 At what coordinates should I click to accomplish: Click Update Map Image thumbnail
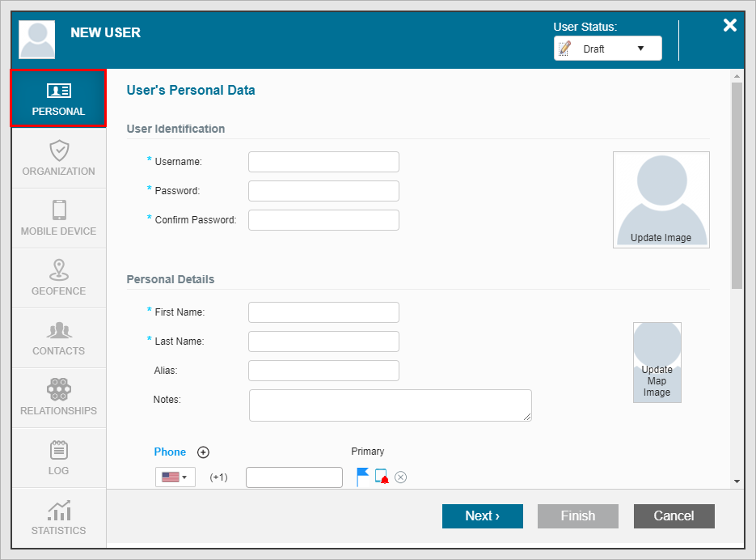[x=657, y=362]
